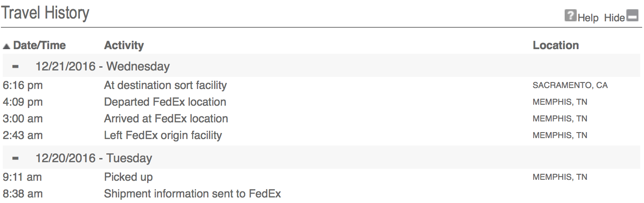Image resolution: width=644 pixels, height=203 pixels.
Task: Click the 'Left FedEx origin facility' entry
Action: (163, 135)
